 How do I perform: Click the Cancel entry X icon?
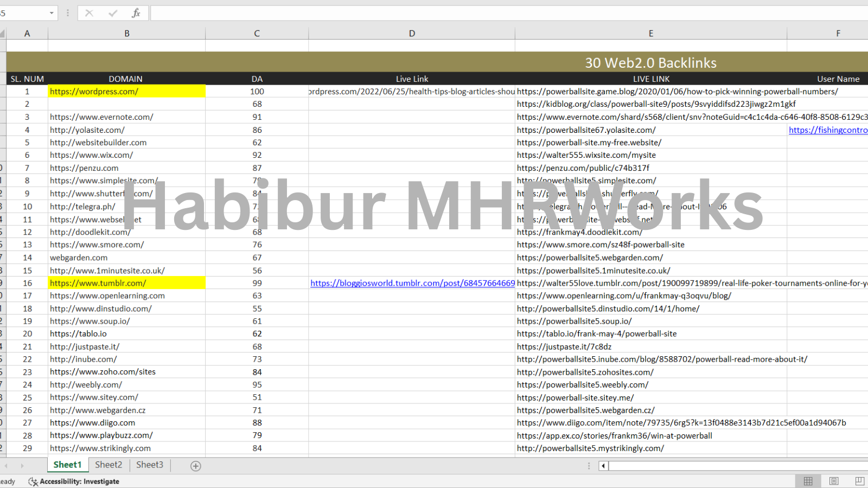pos(90,13)
